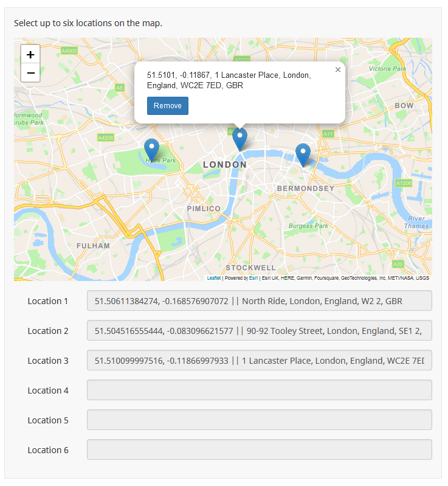Focus the Location 3 Lancaster Place field

pyautogui.click(x=259, y=361)
